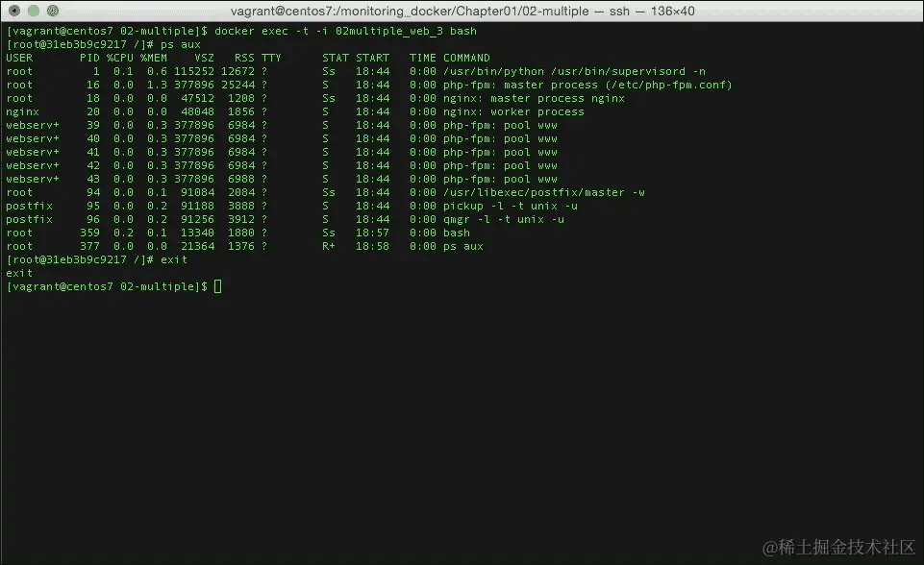Screen dimensions: 924x565
Task: Select the php-fpm pool www entry
Action: [500, 124]
